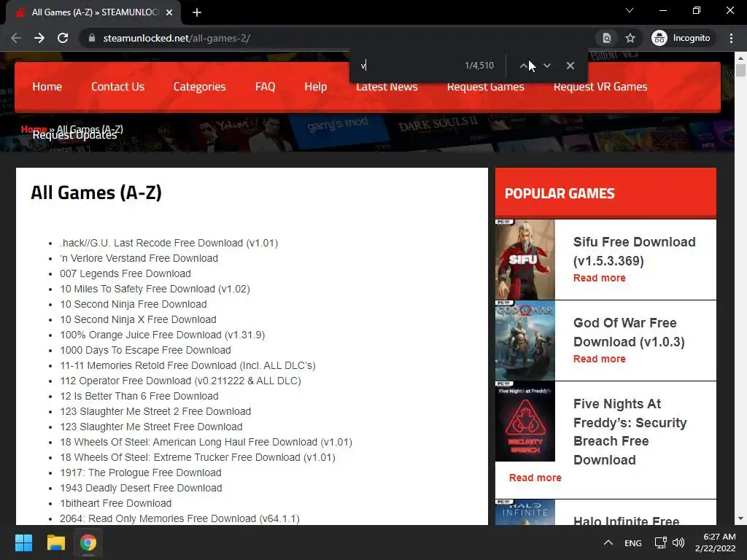Open Sifu Free Download title
This screenshot has height=560, width=747.
click(634, 251)
